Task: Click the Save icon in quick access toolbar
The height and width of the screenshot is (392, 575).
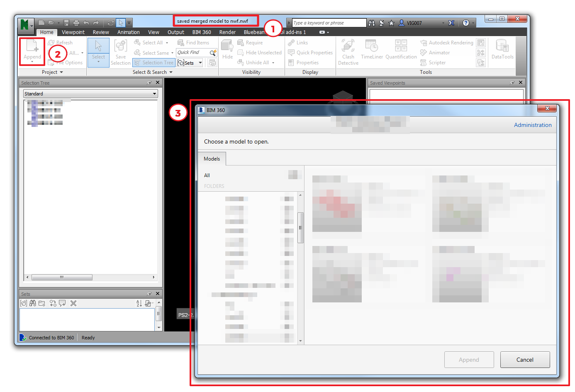Action: tap(66, 23)
